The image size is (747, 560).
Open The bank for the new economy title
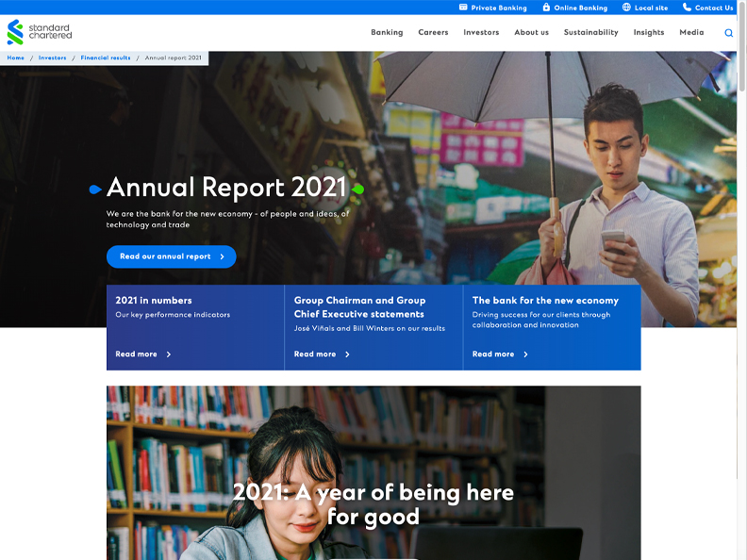pos(545,301)
